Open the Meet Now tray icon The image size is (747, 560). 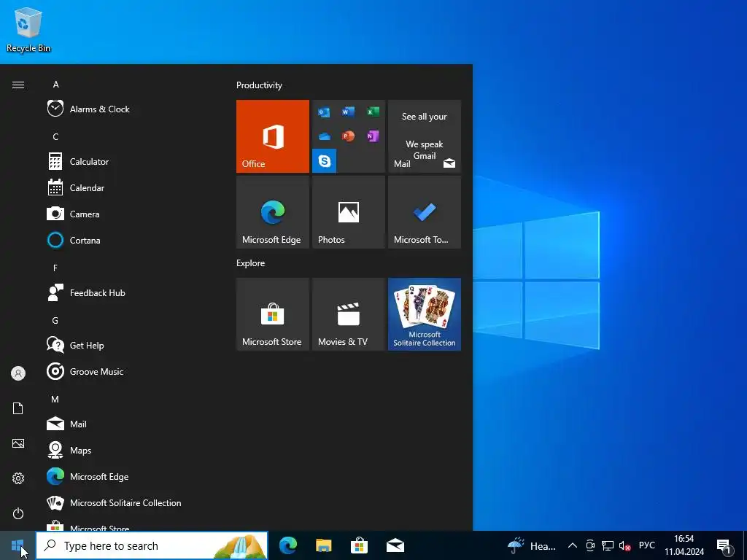589,545
